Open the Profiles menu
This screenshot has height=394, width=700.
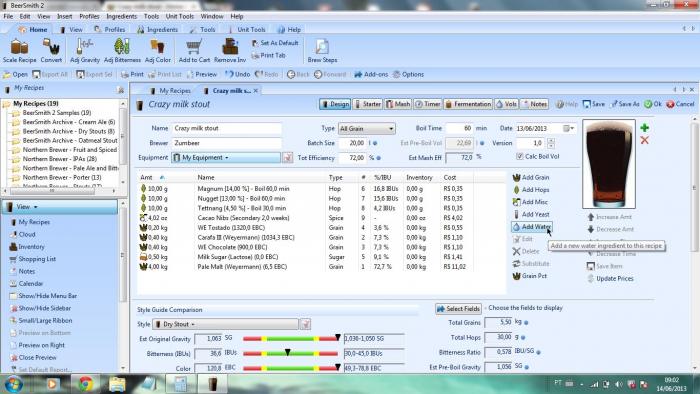click(x=89, y=16)
